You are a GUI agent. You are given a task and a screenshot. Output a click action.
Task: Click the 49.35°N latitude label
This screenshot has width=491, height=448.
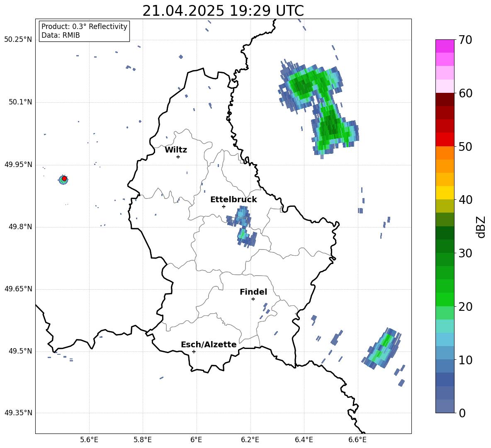tap(18, 413)
